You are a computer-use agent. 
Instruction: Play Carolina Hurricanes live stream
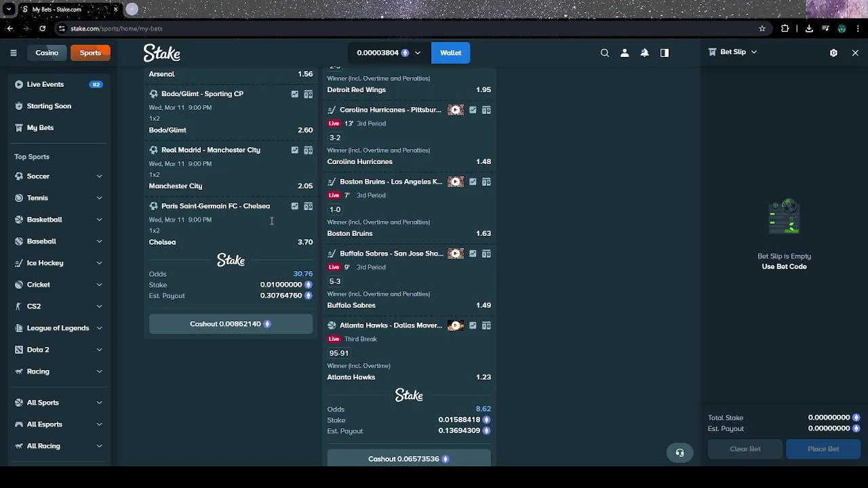pyautogui.click(x=456, y=110)
